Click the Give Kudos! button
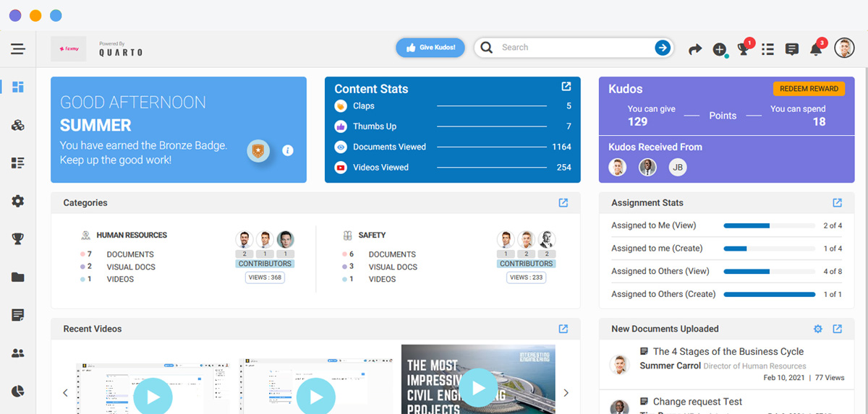Viewport: 868px width, 414px height. pyautogui.click(x=430, y=48)
